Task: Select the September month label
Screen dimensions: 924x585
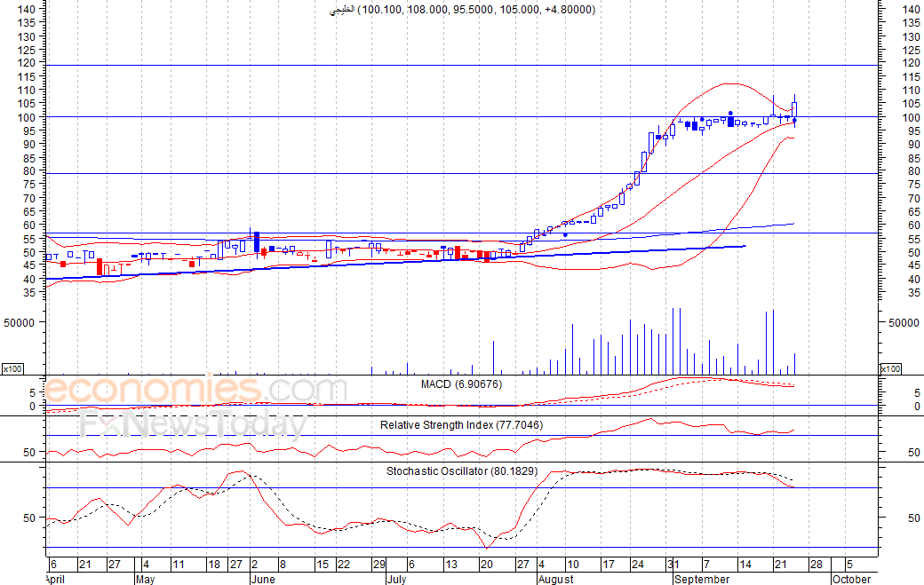Action: [x=703, y=579]
